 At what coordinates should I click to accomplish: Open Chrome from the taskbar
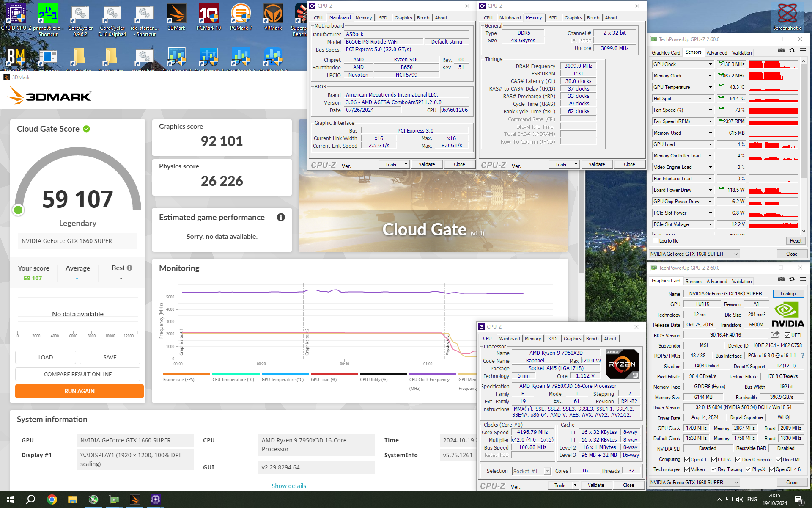[x=52, y=500]
